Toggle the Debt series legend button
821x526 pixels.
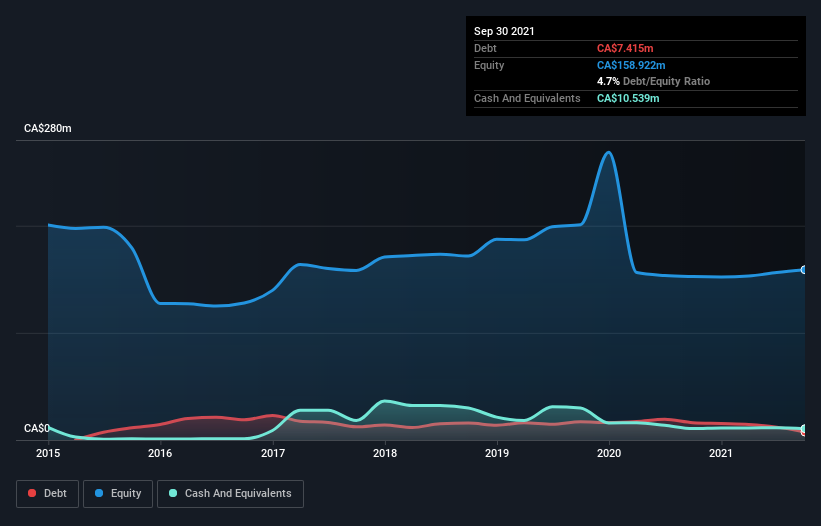click(x=48, y=494)
